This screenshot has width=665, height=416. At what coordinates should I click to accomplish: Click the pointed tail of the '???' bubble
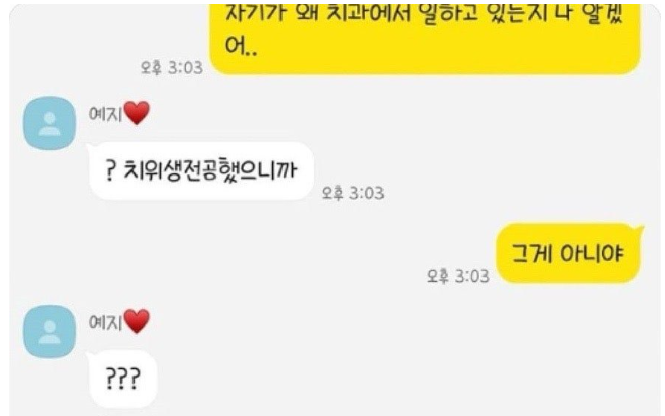(90, 356)
